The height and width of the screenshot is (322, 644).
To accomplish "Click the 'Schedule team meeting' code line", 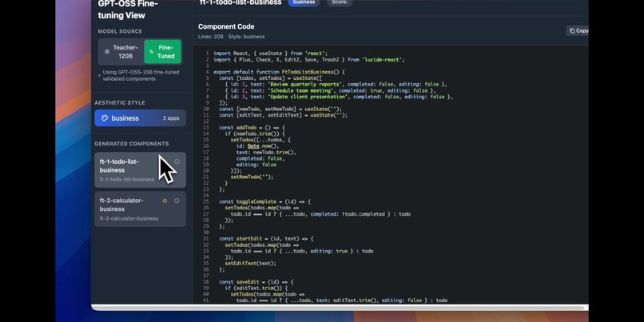I will tap(330, 91).
